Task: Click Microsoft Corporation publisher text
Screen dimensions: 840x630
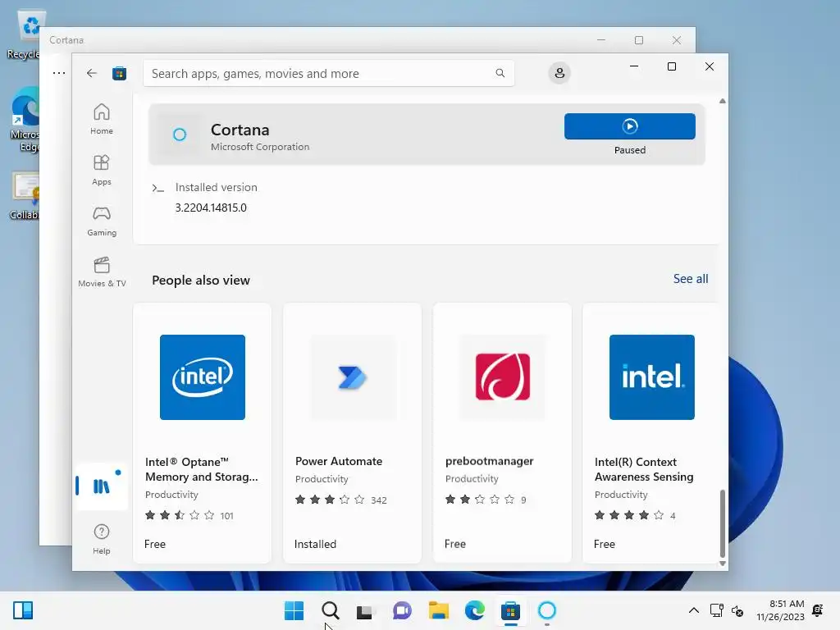Action: pos(260,147)
